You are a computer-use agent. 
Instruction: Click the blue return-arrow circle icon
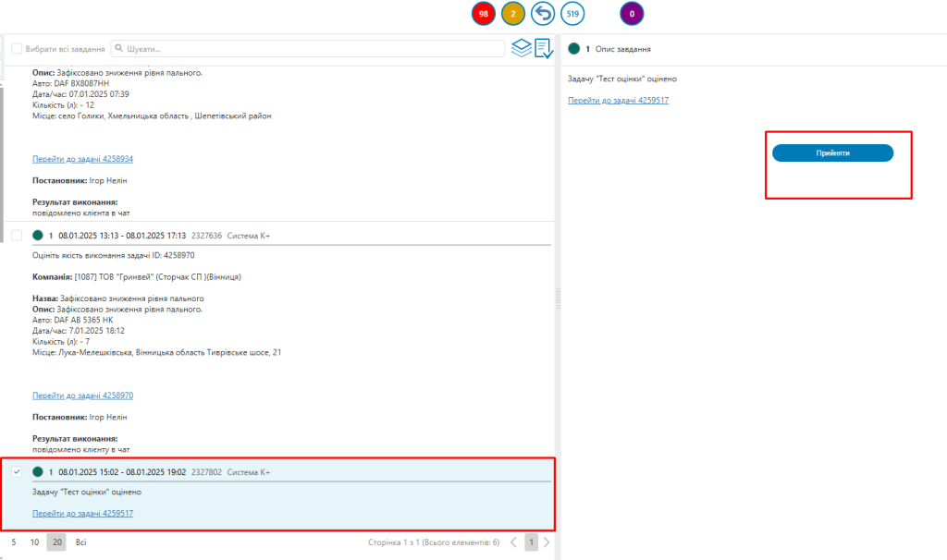click(542, 14)
